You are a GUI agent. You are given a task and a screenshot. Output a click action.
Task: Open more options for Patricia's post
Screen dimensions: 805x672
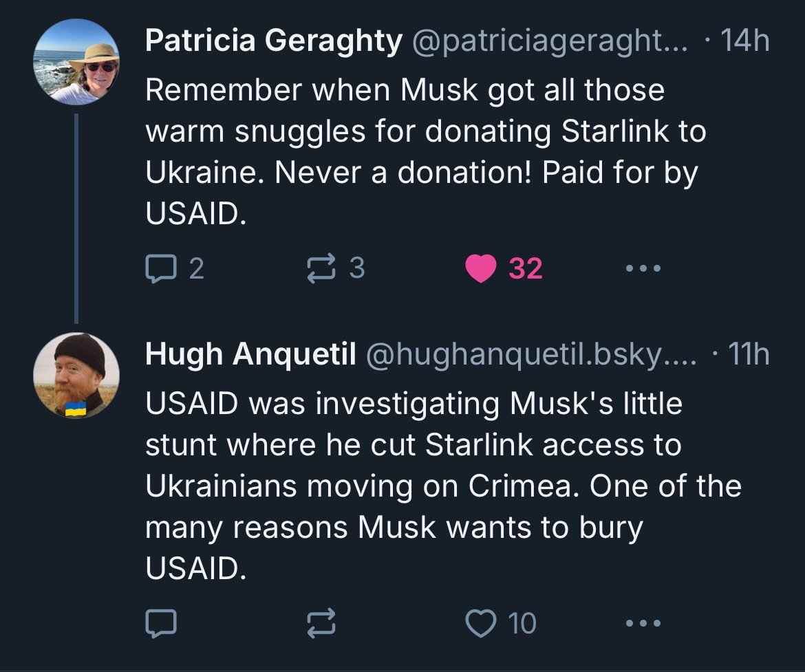[x=644, y=268]
